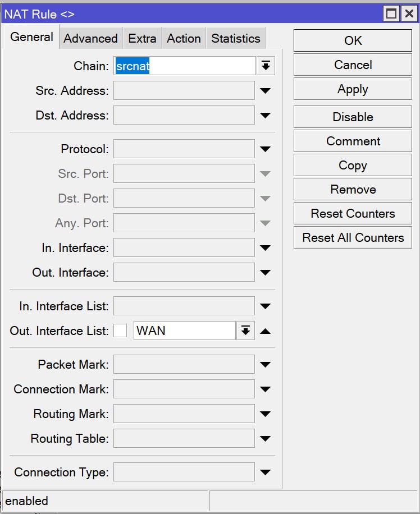Expand the Dst. Address field arrow
This screenshot has height=514, width=420.
(x=265, y=116)
